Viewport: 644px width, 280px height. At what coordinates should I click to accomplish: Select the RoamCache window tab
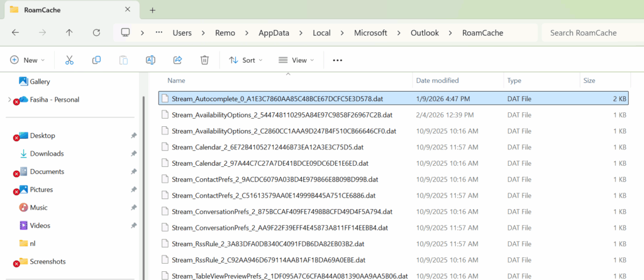click(x=70, y=10)
